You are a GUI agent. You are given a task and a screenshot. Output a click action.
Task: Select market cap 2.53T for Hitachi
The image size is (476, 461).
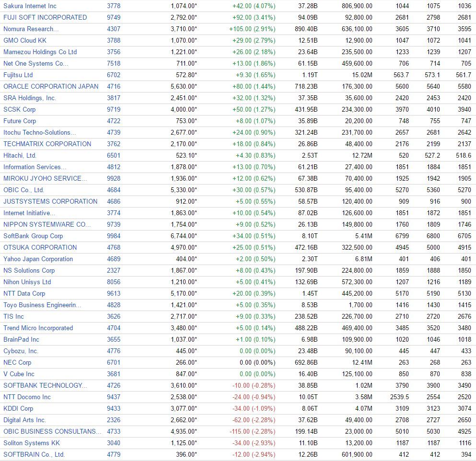(310, 156)
